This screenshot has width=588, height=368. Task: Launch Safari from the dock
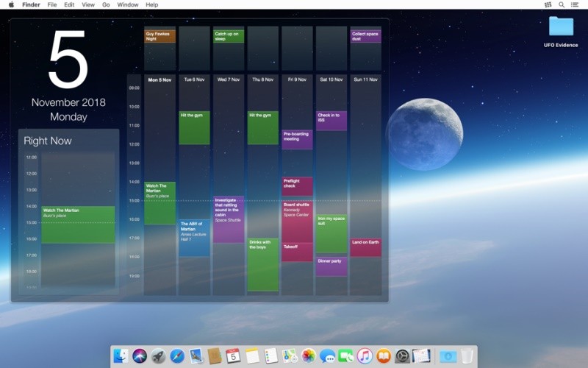177,356
